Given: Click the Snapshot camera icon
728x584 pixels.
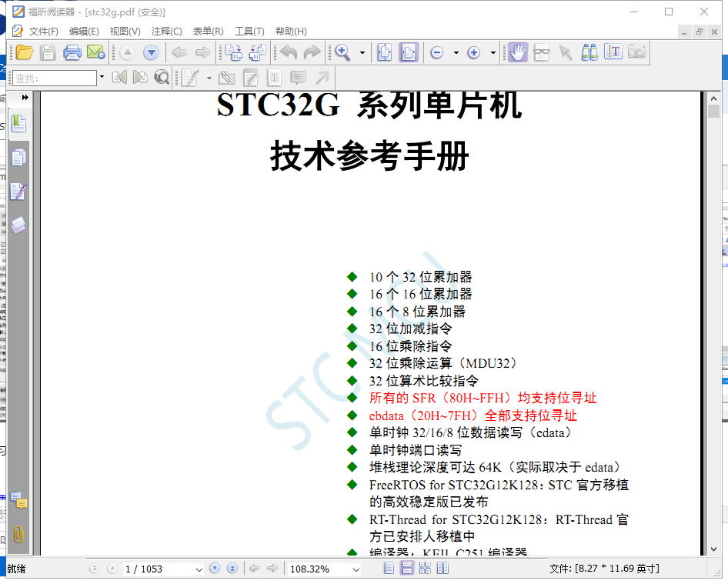Looking at the screenshot, I should pyautogui.click(x=637, y=52).
